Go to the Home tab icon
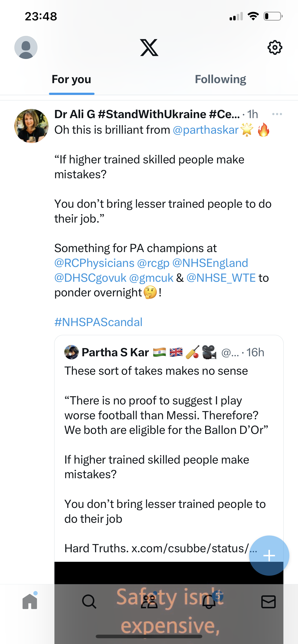 tap(30, 601)
